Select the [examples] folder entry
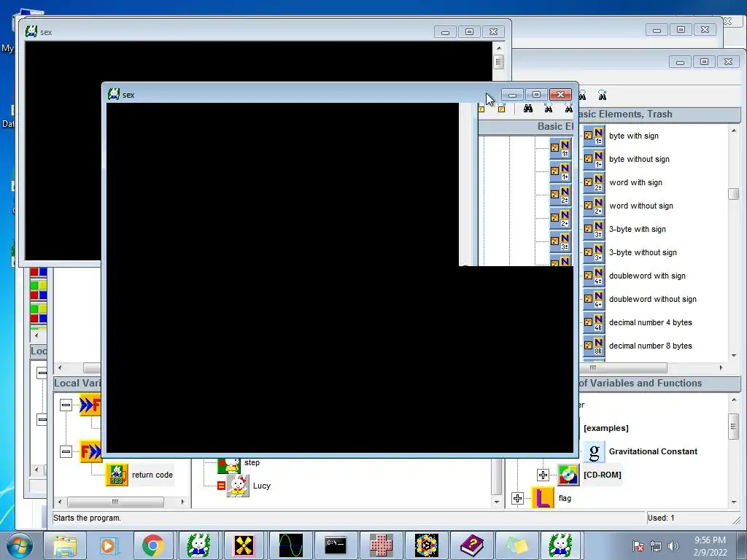Viewport: 747px width, 560px height. [x=606, y=428]
